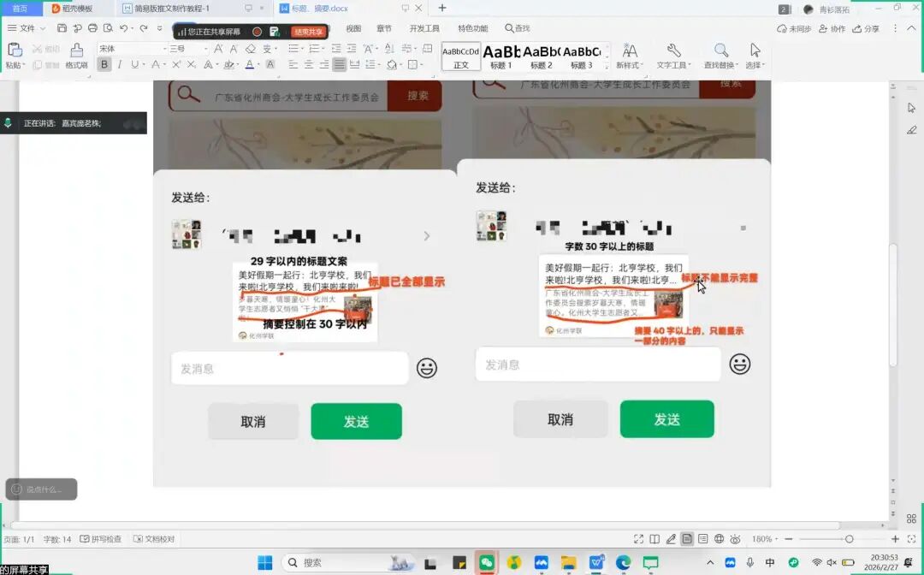Open the View (视图) ribbon tab
This screenshot has height=575, width=924.
[353, 28]
